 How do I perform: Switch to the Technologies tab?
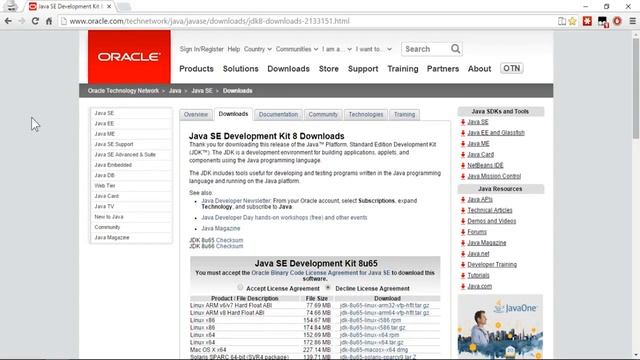(x=366, y=115)
